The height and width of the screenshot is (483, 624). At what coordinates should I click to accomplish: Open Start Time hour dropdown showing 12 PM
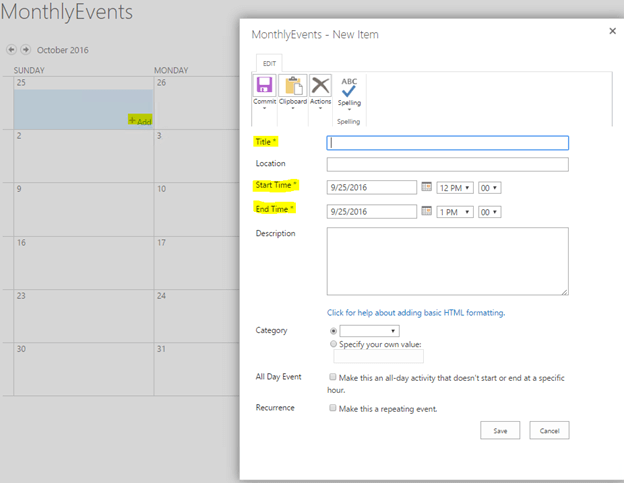pos(455,188)
